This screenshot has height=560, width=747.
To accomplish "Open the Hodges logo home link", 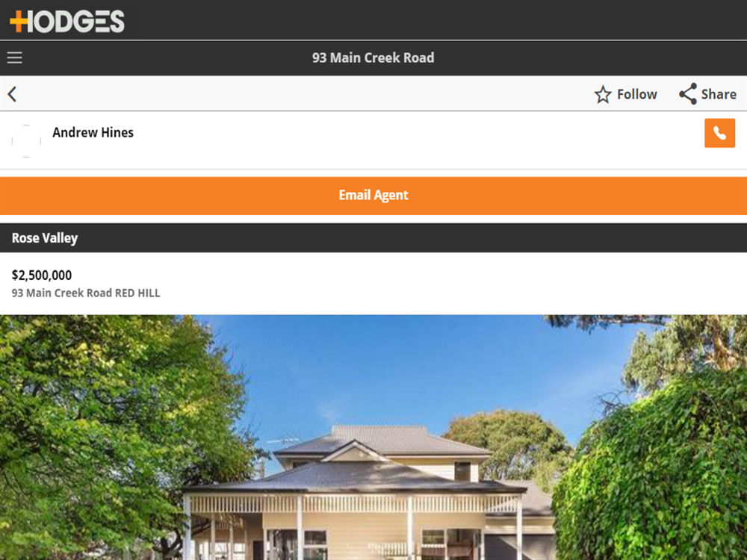I will (67, 22).
